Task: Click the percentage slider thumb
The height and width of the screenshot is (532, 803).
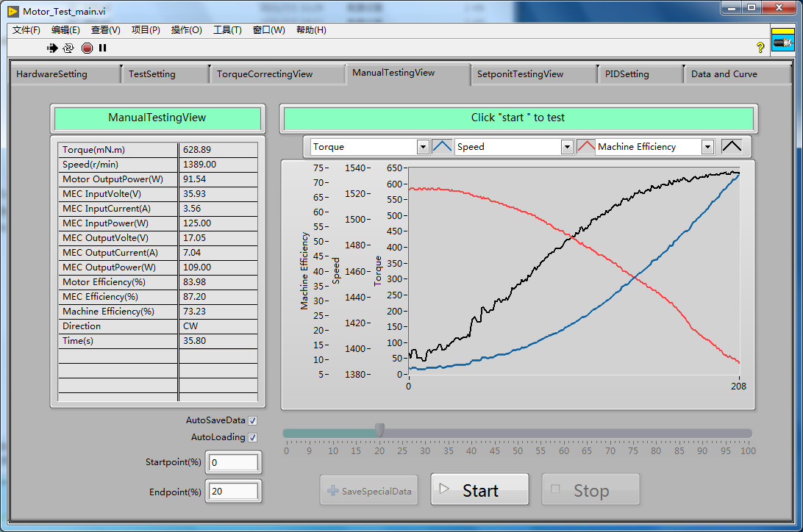Action: (x=379, y=430)
